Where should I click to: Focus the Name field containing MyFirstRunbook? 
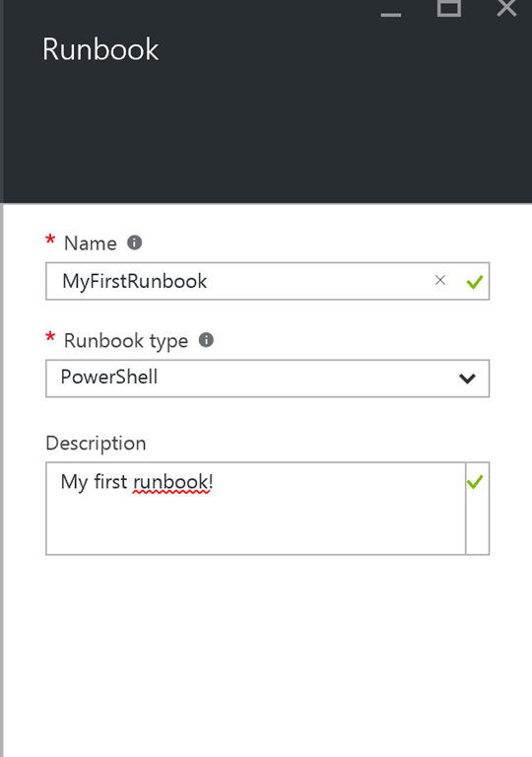267,281
